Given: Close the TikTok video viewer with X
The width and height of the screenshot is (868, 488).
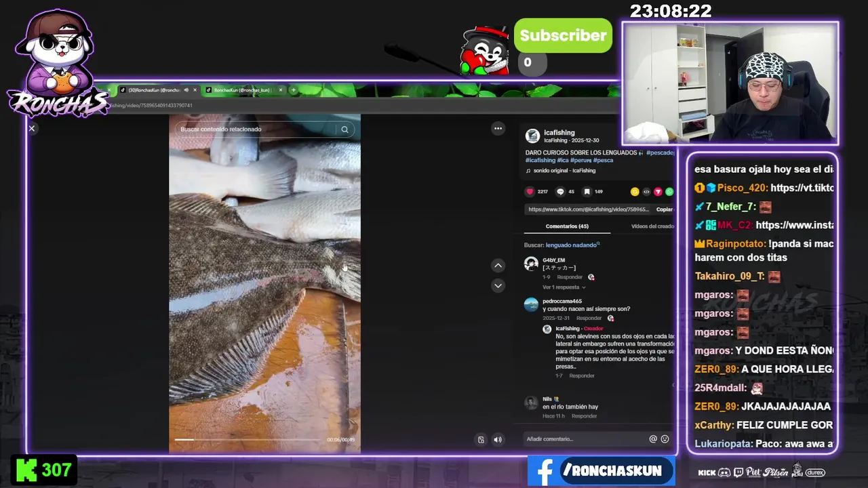Looking at the screenshot, I should 31,128.
